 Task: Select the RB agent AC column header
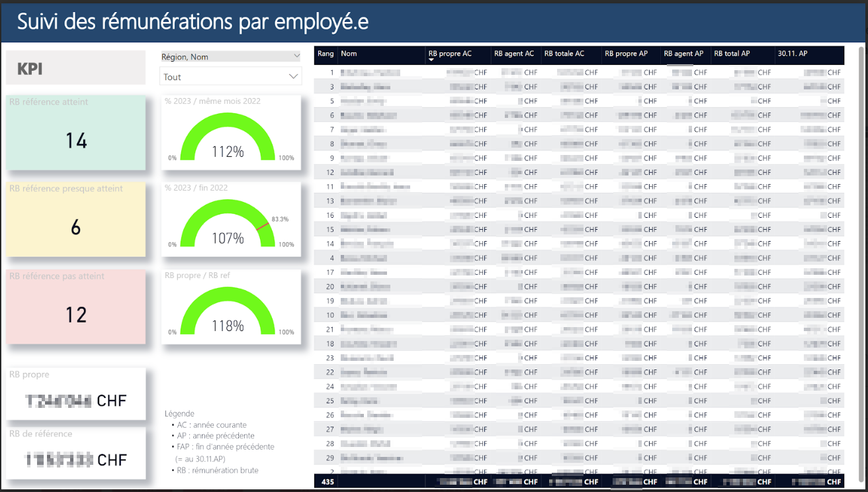[x=513, y=54]
